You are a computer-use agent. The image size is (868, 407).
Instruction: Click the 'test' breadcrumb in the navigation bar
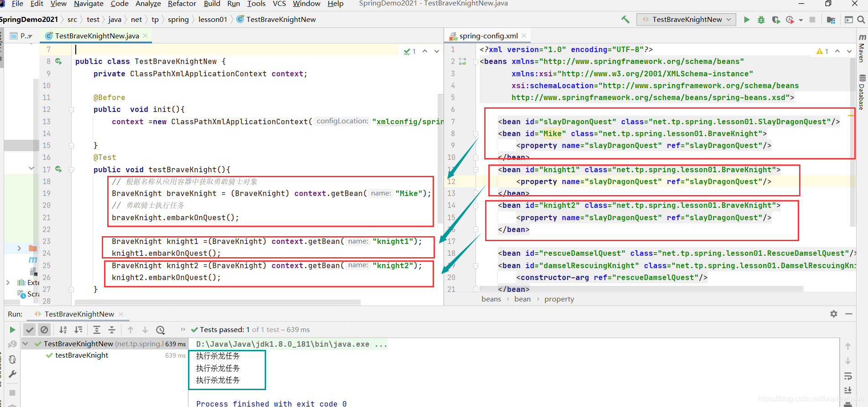point(93,20)
